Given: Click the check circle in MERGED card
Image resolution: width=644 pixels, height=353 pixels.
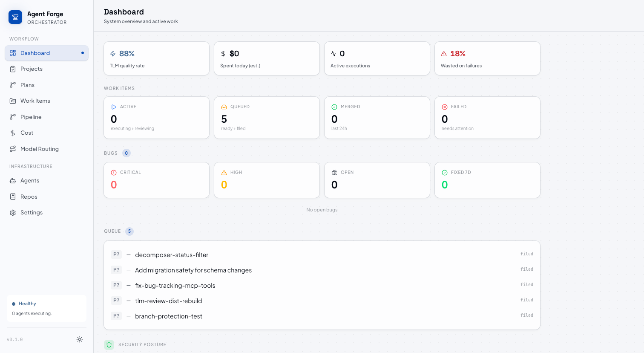Looking at the screenshot, I should pos(334,107).
